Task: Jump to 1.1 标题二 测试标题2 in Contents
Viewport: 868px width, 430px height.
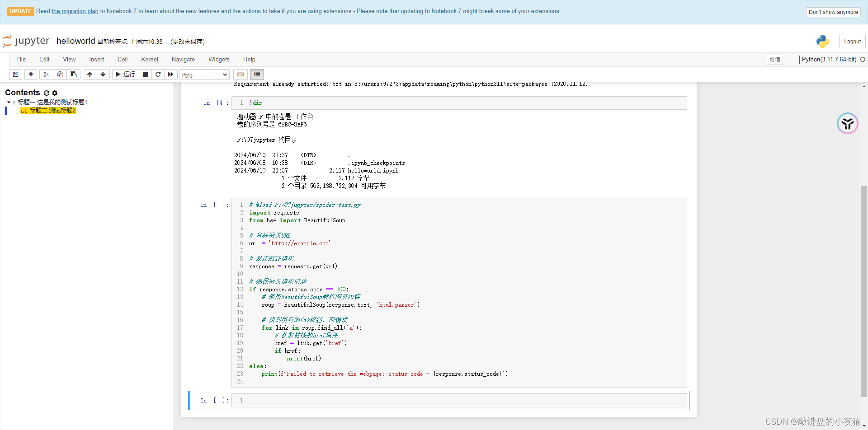Action: coord(48,111)
